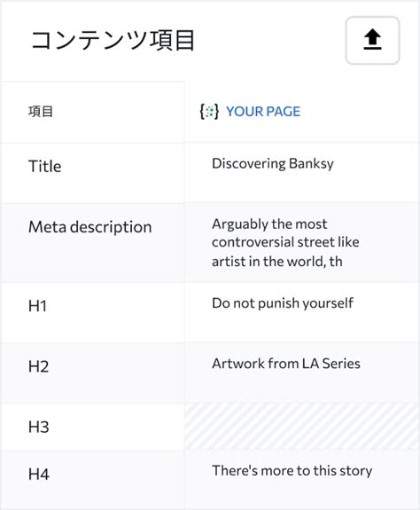Click the There's more to this story text
The image size is (420, 510).
coord(292,471)
